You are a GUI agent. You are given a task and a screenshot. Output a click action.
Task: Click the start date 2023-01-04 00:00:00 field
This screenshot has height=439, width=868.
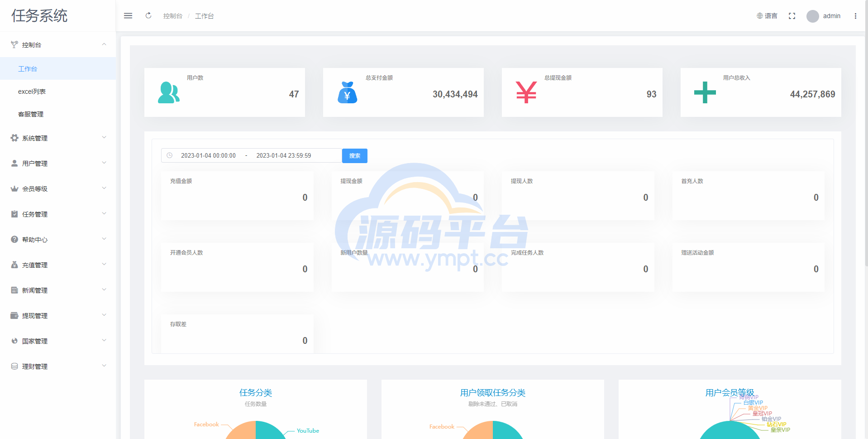point(208,155)
